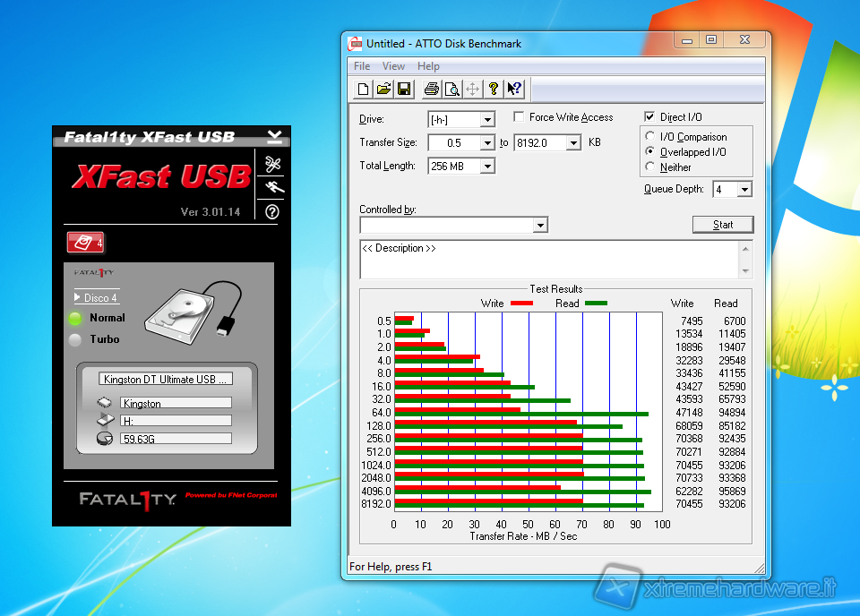860x616 pixels.
Task: Click inside the Description text box
Action: coord(546,260)
